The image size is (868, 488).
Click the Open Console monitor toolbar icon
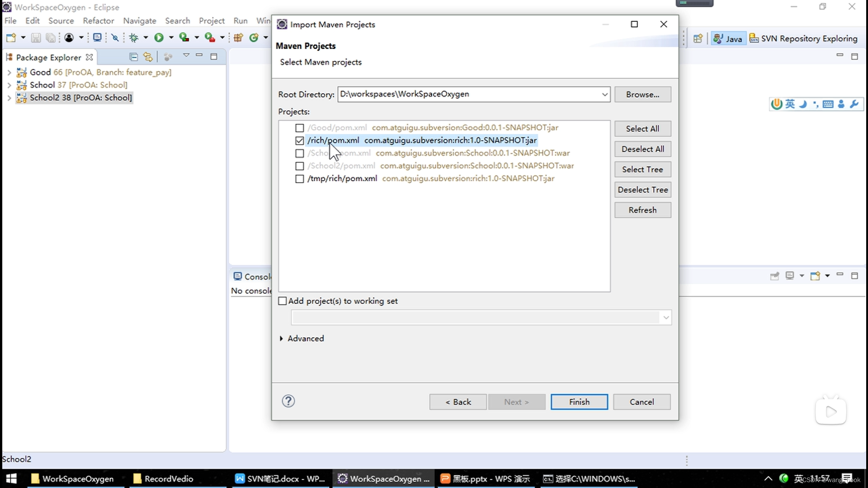pos(97,38)
